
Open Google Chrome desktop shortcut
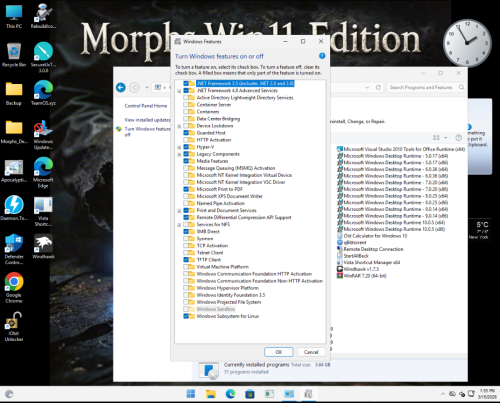point(14,288)
